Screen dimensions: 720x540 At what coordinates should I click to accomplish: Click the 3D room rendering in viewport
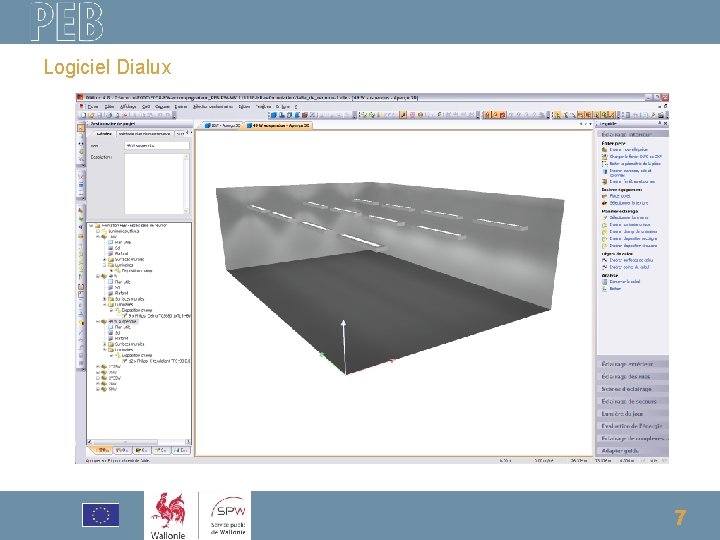[x=389, y=276]
